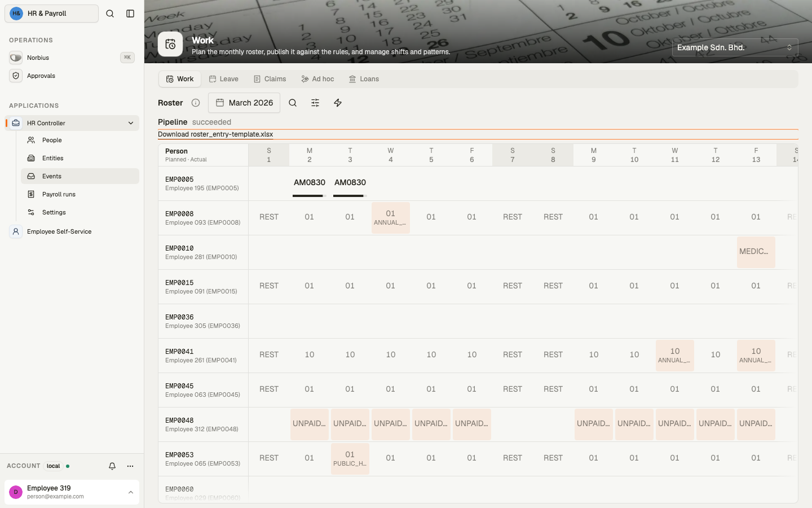Open the HR & Payroll workspace switcher
The width and height of the screenshot is (812, 508).
(51, 14)
